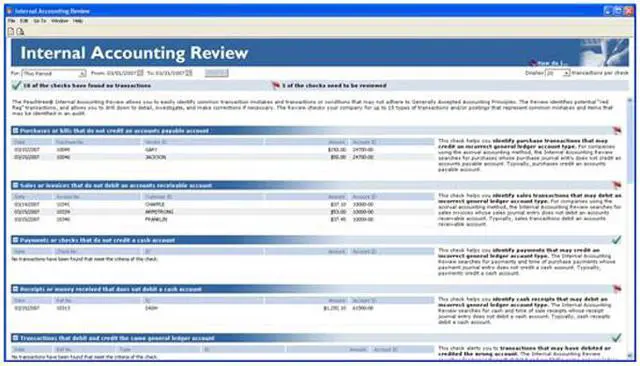
Task: Collapse the Receipts or money received section
Action: pyautogui.click(x=16, y=289)
